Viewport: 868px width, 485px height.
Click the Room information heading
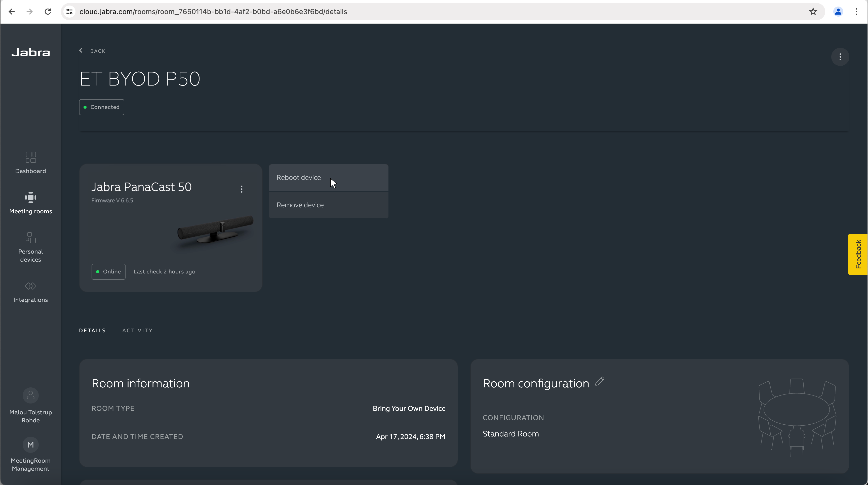140,384
